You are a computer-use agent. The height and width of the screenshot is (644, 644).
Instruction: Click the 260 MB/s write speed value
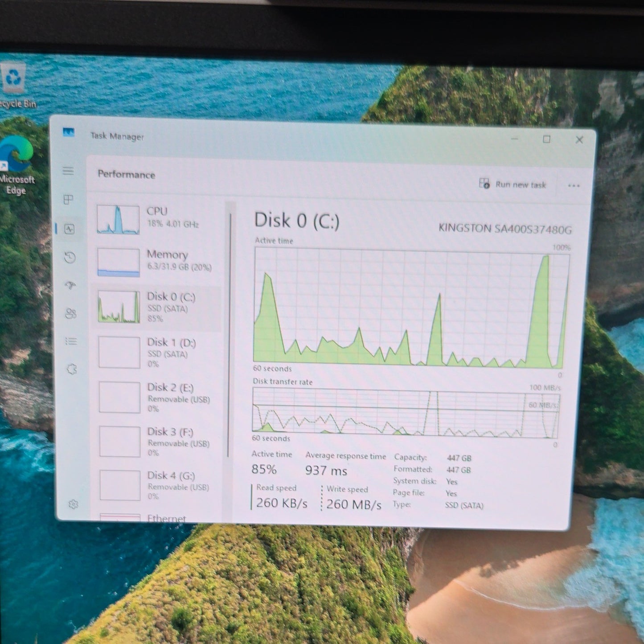pos(354,505)
